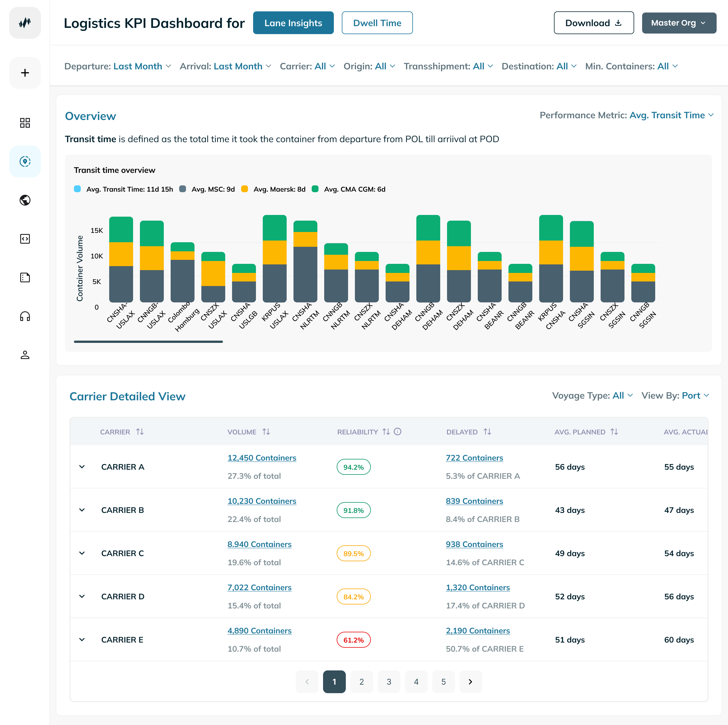The width and height of the screenshot is (728, 725).
Task: Go to page 3 in pagination
Action: pyautogui.click(x=388, y=682)
